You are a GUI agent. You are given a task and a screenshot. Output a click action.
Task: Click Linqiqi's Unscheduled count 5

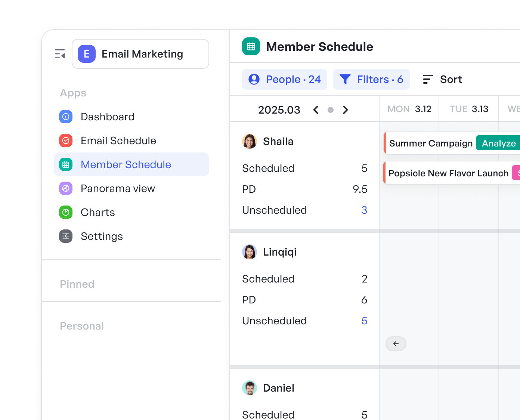tap(364, 321)
